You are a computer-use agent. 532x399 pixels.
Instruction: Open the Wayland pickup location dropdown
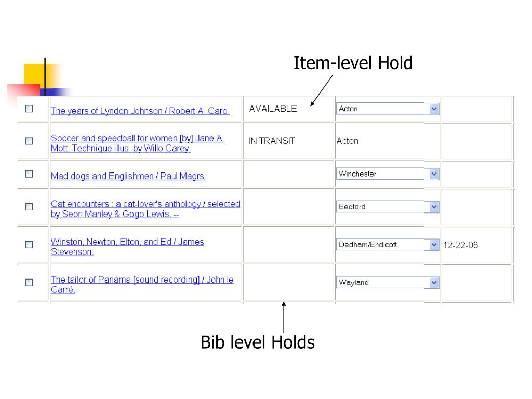click(388, 282)
